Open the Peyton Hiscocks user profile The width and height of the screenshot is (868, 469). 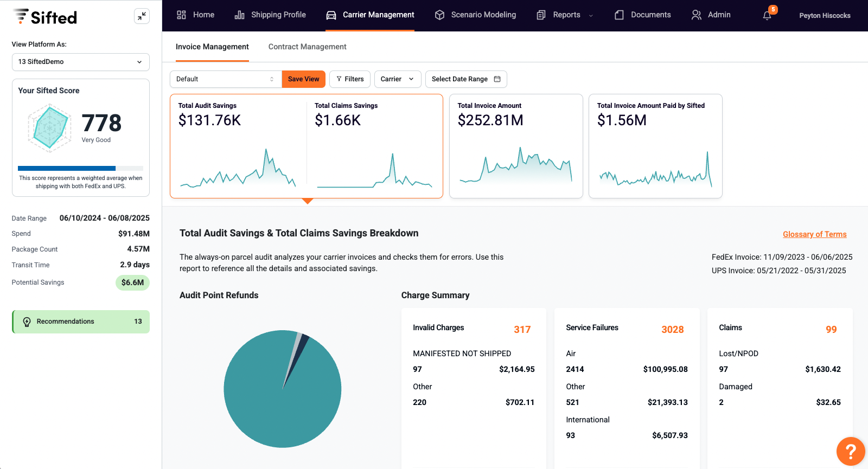click(824, 16)
